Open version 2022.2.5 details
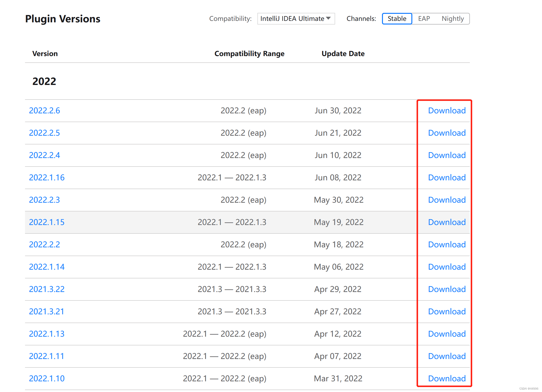542x392 pixels. coord(44,133)
